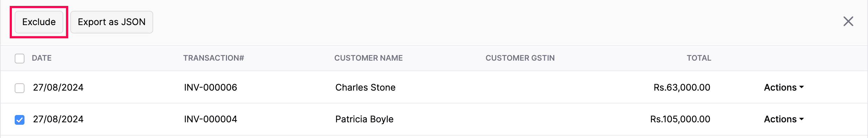Open invoice INV-000006
The height and width of the screenshot is (138, 868).
[x=211, y=87]
